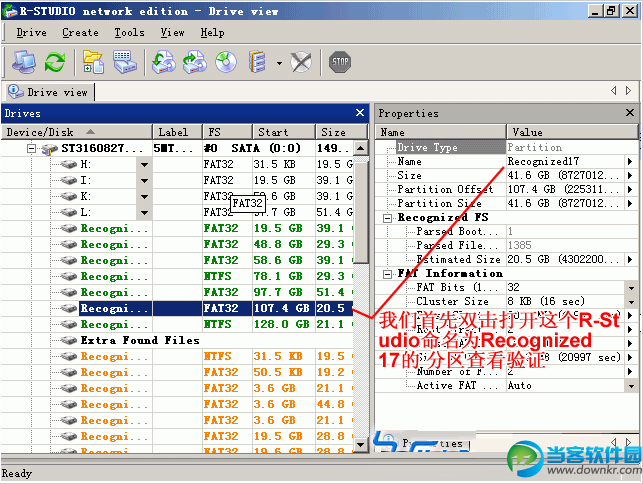Click the CD disc toolbar icon
The width and height of the screenshot is (643, 484).
pyautogui.click(x=226, y=62)
